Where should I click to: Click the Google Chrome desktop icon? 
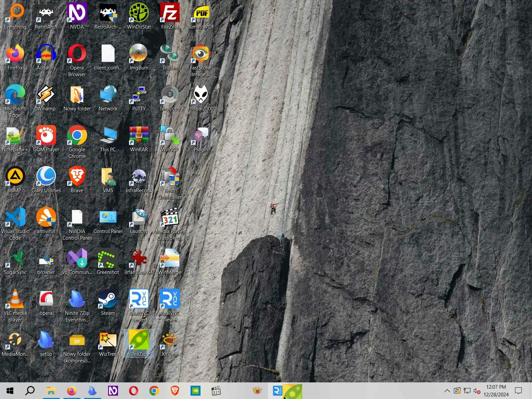[x=77, y=142]
